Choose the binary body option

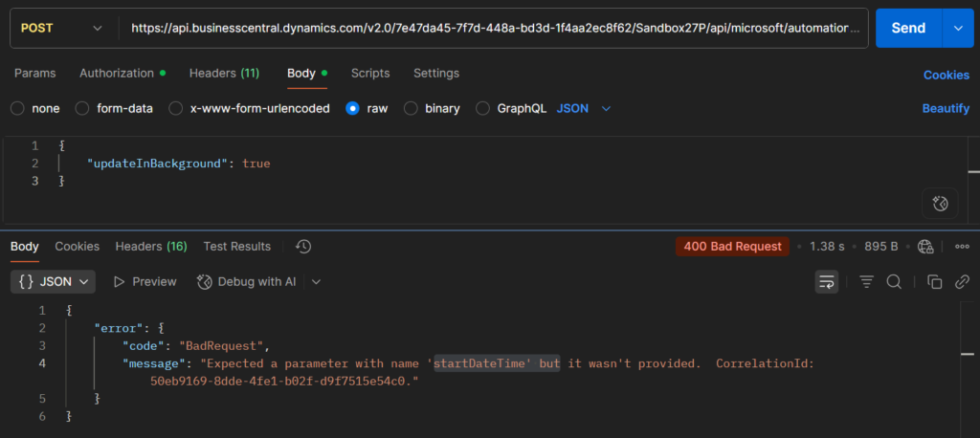[x=412, y=108]
